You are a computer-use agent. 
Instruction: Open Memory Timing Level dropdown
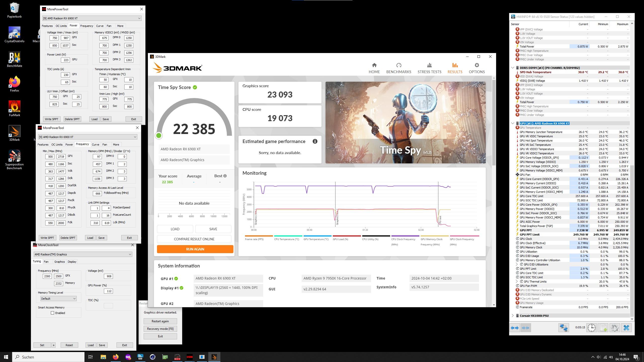(x=58, y=299)
